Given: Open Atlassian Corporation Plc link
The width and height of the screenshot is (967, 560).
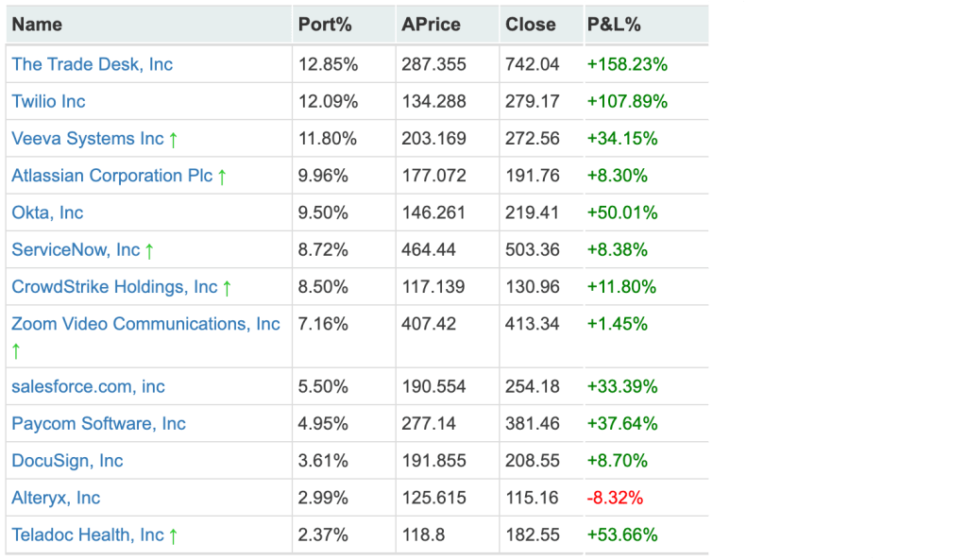Looking at the screenshot, I should tap(111, 176).
